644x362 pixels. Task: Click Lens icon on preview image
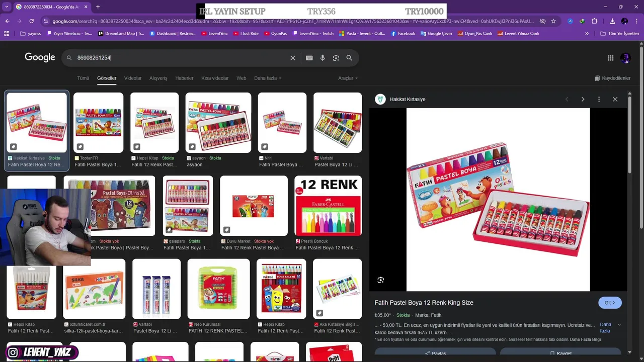(x=380, y=280)
